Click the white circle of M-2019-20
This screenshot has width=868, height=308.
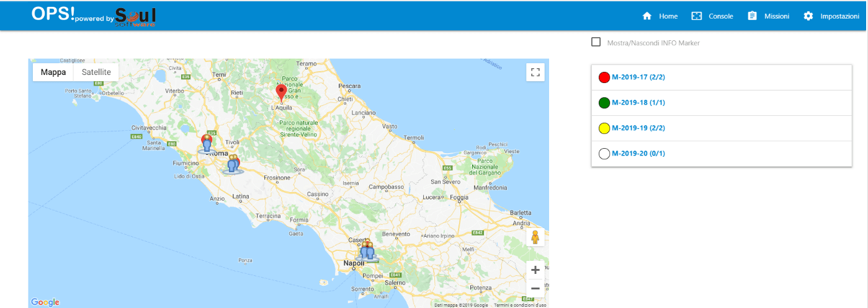604,154
